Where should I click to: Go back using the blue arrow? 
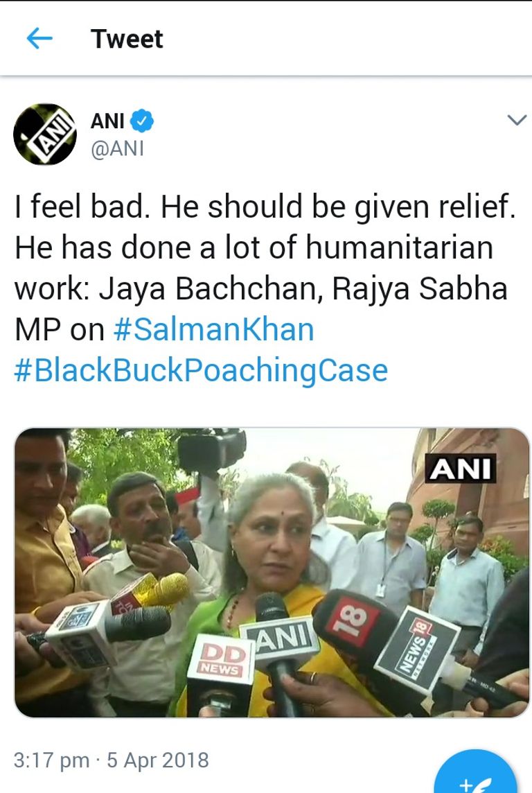(39, 38)
